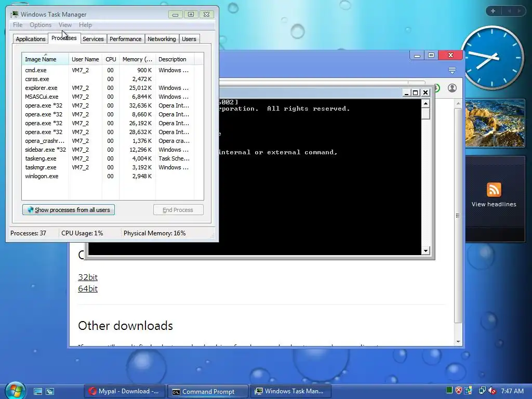Click Mypal - Download taskbar button
The image size is (532, 399).
[124, 391]
